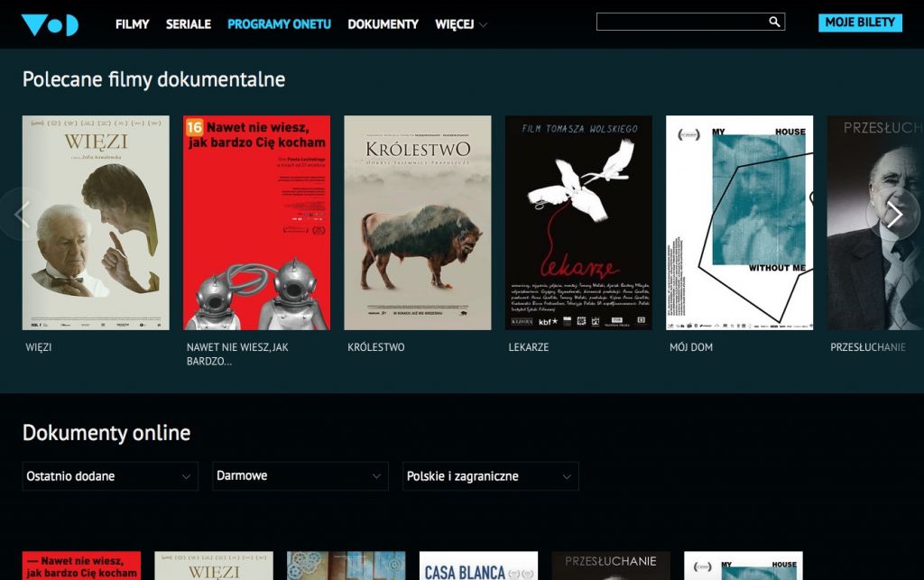The height and width of the screenshot is (580, 924).
Task: Open Polskie i zagraniczne dropdown
Action: 491,476
